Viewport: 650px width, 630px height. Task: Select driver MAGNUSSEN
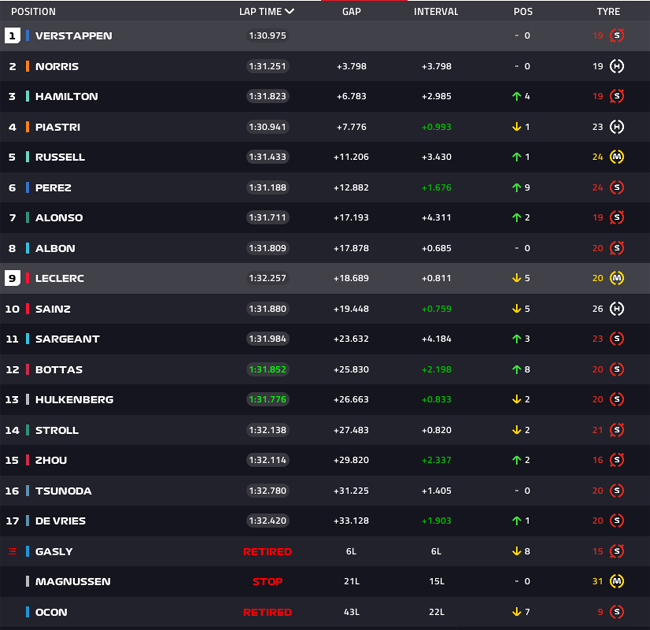(x=73, y=582)
